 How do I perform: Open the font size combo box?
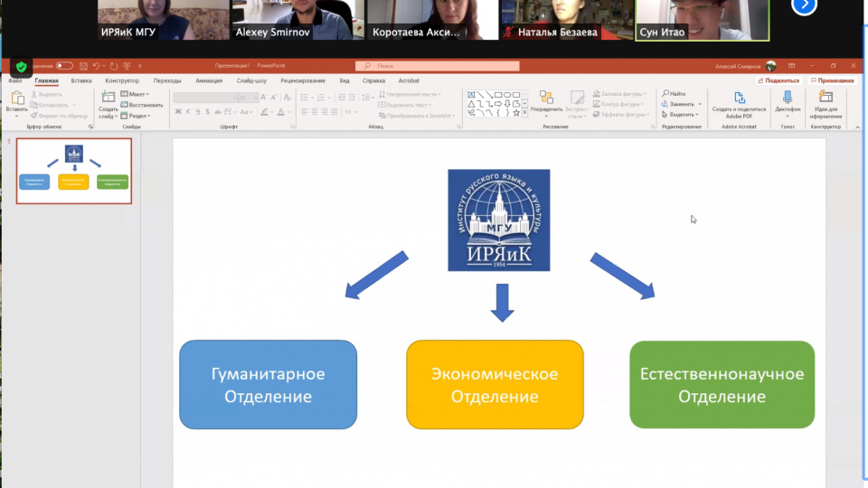(248, 98)
